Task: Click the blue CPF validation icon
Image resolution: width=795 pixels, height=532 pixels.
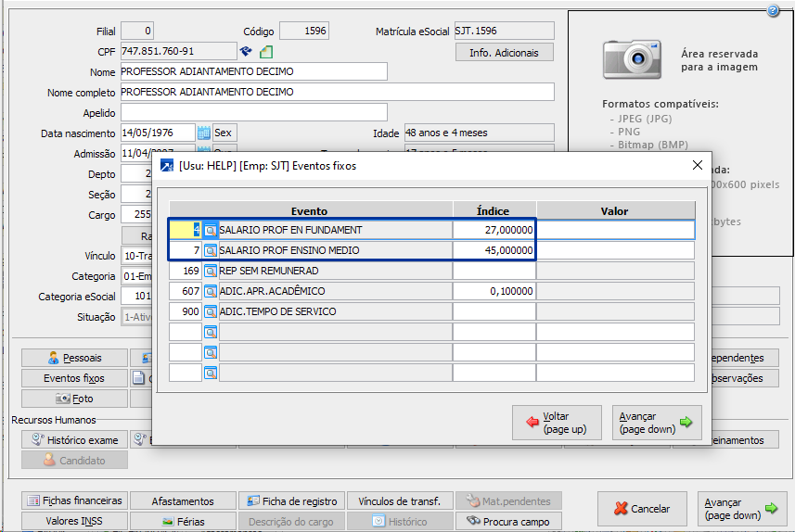Action: click(x=246, y=51)
